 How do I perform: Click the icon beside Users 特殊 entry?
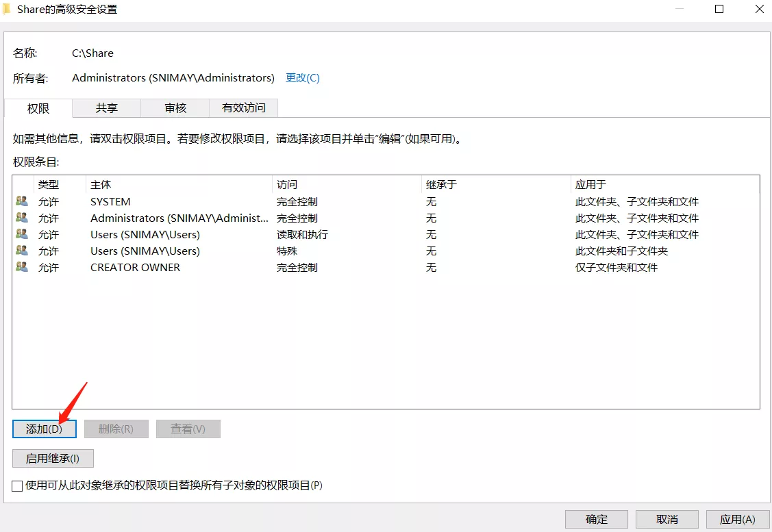tap(22, 251)
